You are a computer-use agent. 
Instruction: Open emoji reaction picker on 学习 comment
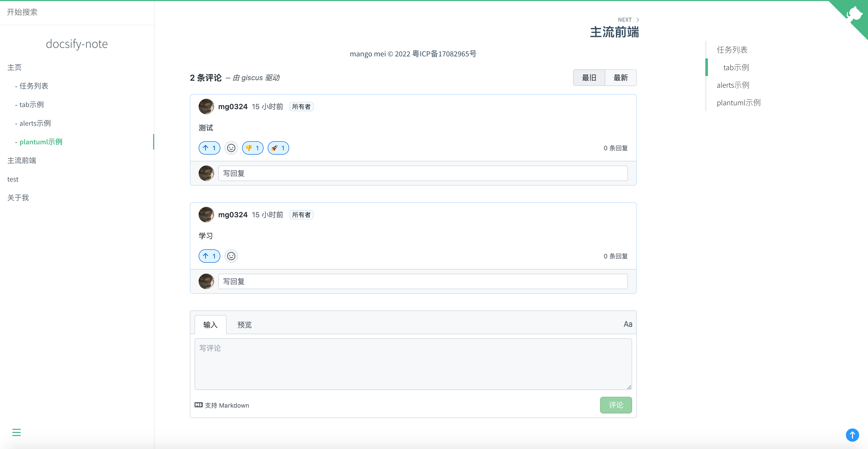(231, 256)
